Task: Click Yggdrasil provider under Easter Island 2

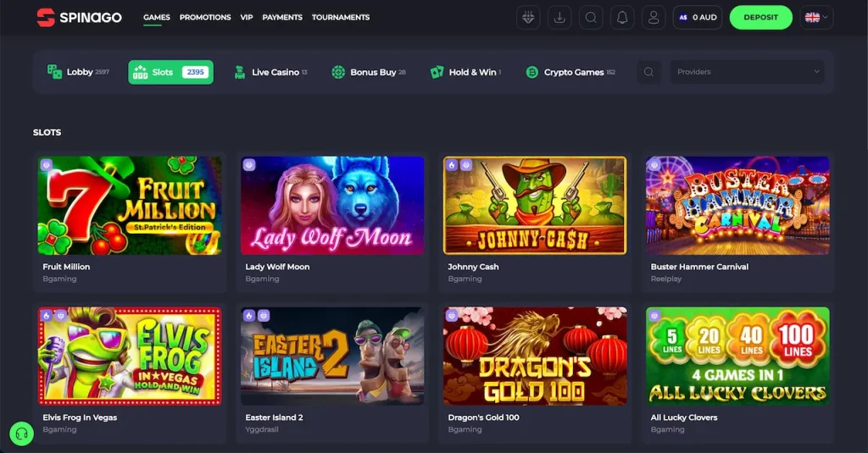Action: [x=262, y=430]
